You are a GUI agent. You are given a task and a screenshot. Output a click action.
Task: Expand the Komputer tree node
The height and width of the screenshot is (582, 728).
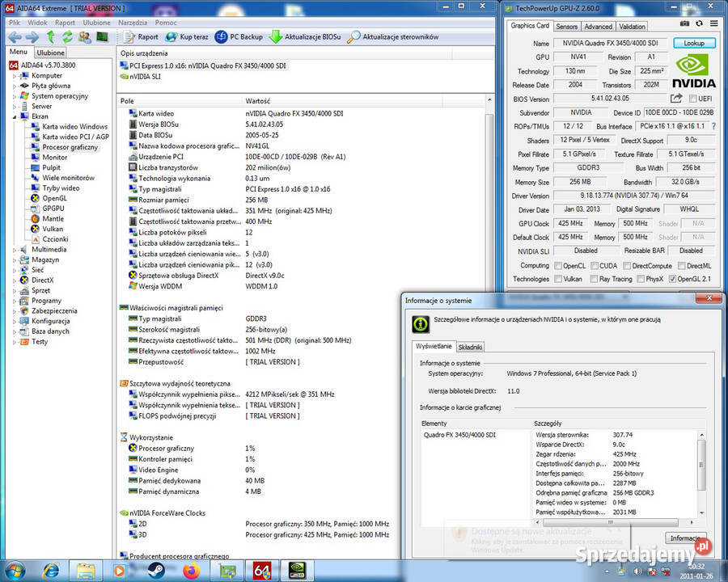[15, 76]
